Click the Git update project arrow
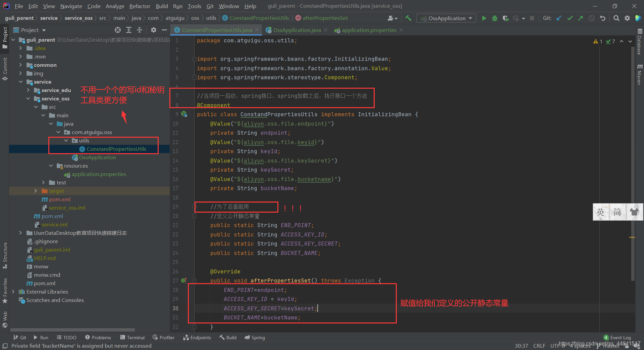The width and height of the screenshot is (644, 350). (x=559, y=18)
